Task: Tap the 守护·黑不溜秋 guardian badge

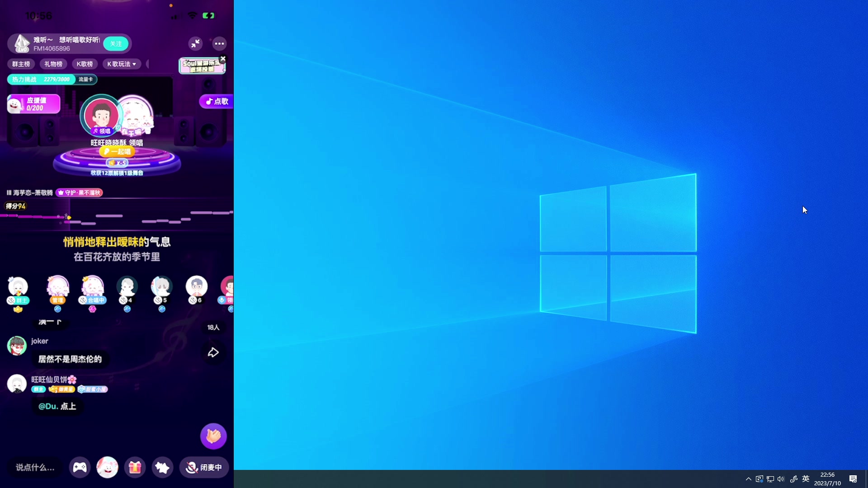Action: coord(79,193)
